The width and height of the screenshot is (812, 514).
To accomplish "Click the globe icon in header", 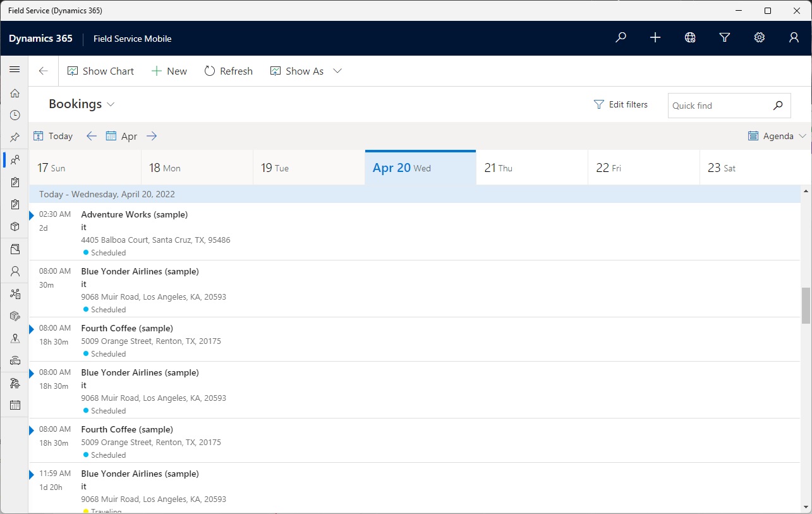I will pyautogui.click(x=690, y=38).
